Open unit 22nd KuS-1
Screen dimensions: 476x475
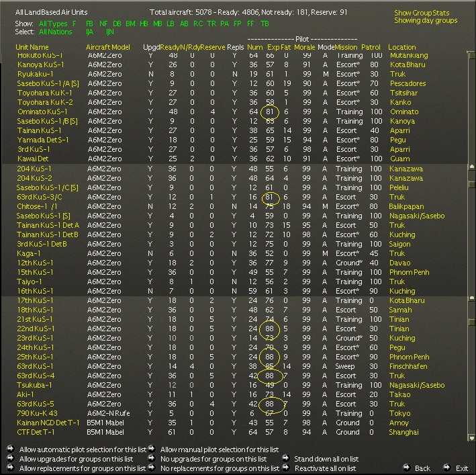[x=36, y=329]
